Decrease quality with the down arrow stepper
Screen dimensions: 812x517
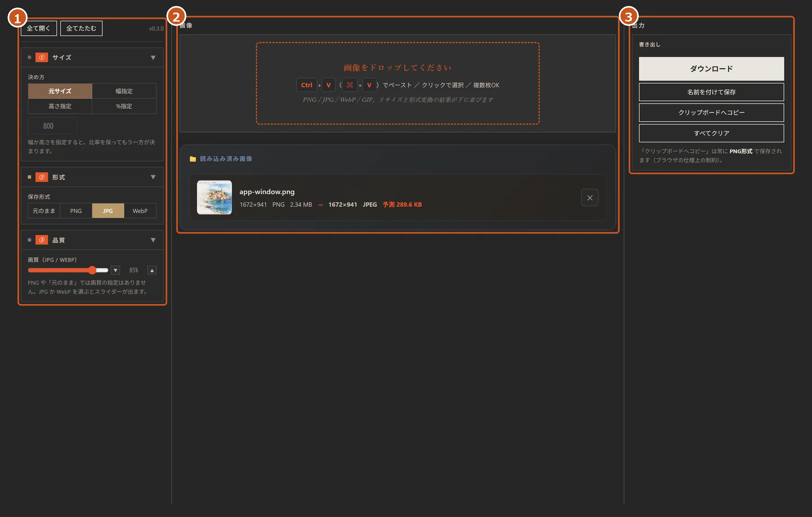(x=115, y=270)
